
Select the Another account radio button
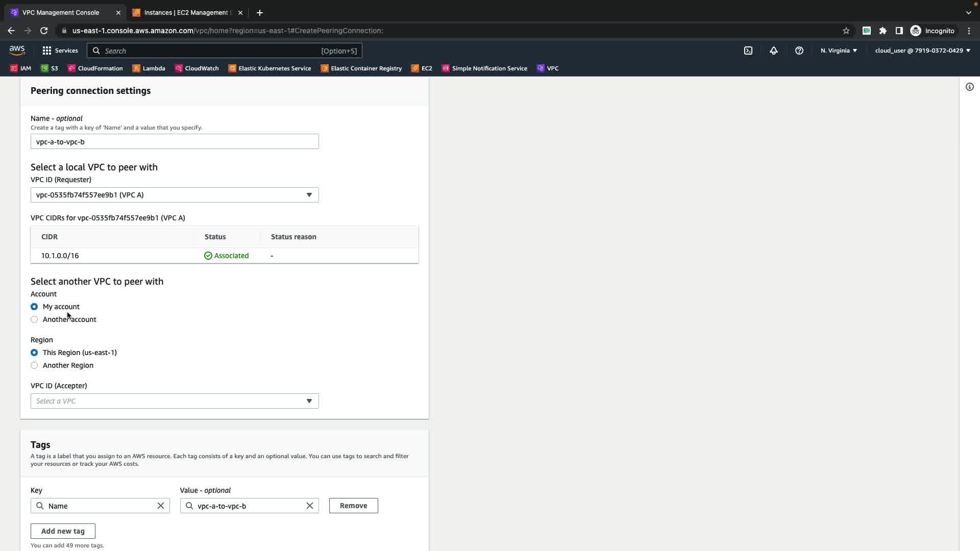click(34, 319)
